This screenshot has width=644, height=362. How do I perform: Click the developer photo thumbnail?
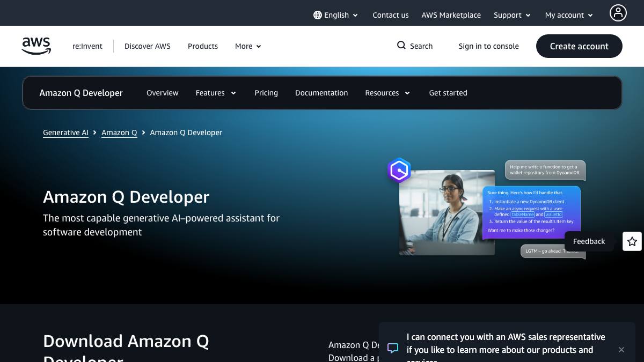tap(447, 212)
